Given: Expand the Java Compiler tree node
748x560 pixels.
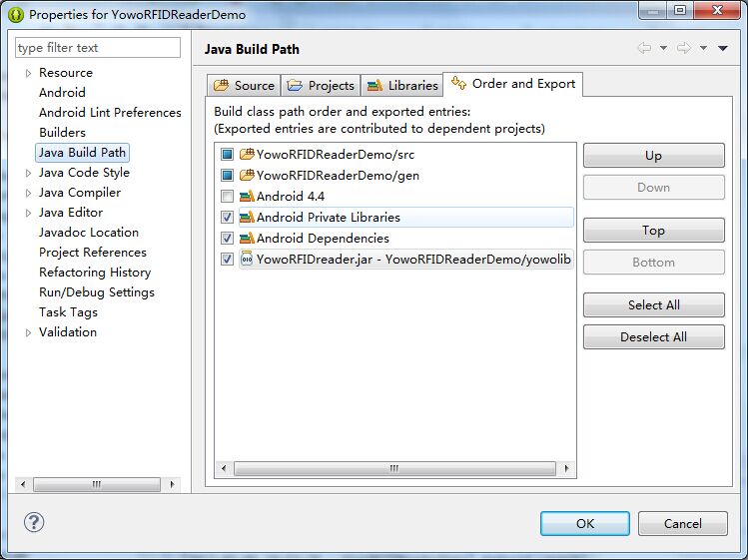Looking at the screenshot, I should (x=28, y=193).
